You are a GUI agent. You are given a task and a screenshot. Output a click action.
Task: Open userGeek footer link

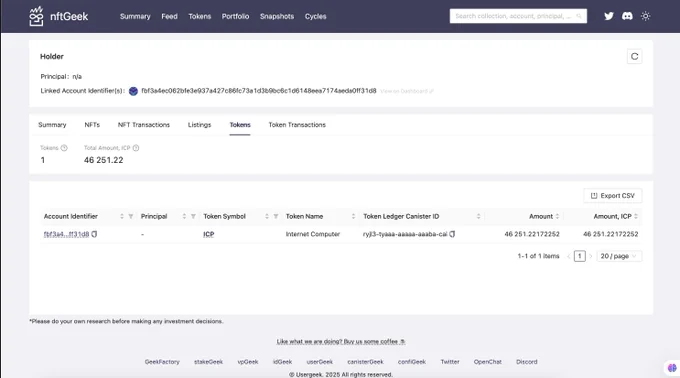[320, 362]
